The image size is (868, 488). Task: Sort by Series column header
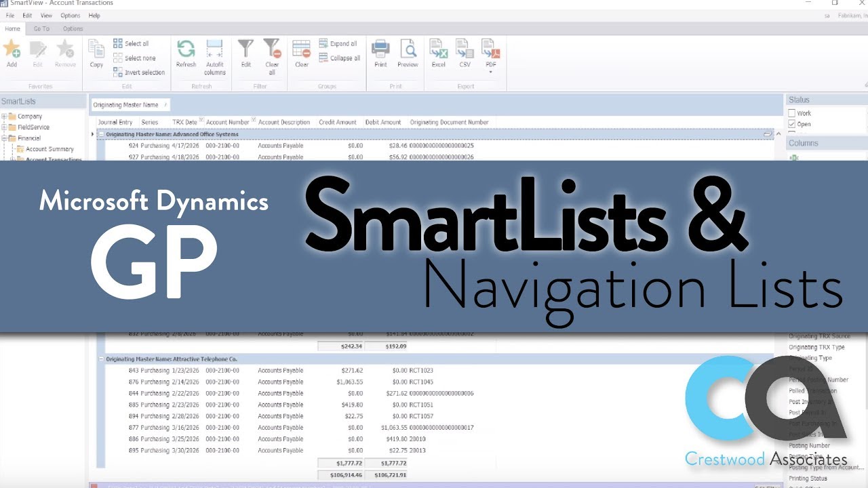[150, 123]
